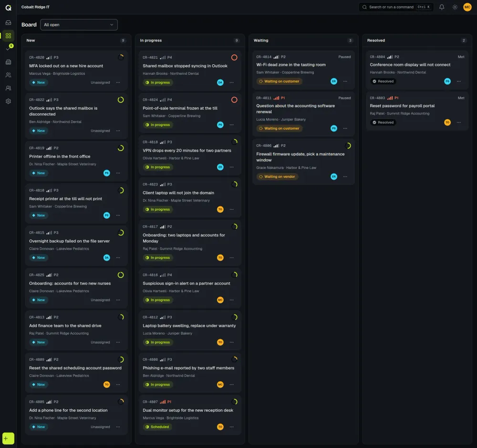
Task: Open more menu on Dual monitor setup card
Action: click(x=231, y=427)
